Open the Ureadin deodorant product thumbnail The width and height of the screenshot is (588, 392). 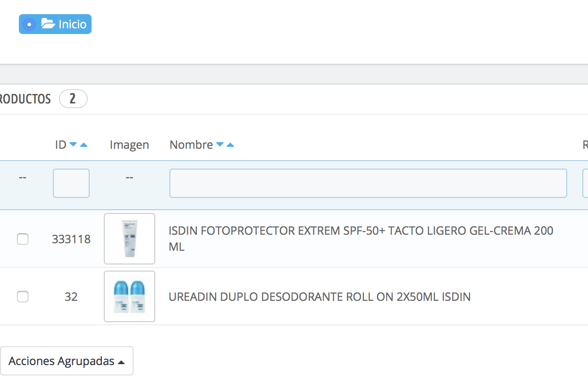pos(129,297)
